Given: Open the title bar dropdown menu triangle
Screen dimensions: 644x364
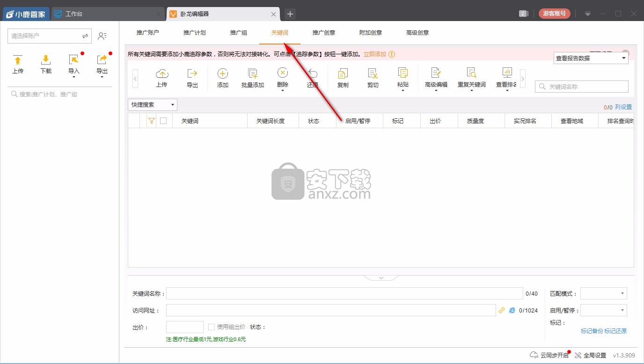Looking at the screenshot, I should (x=588, y=14).
